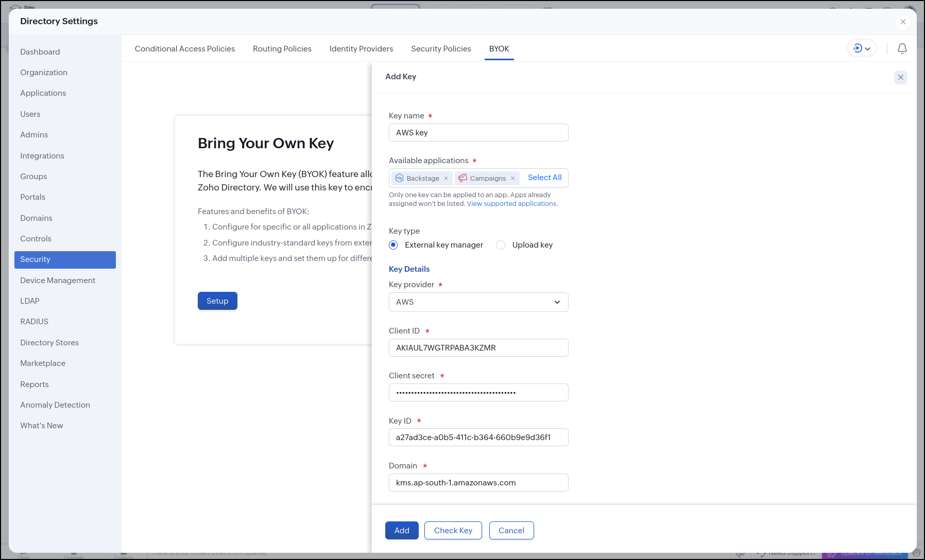Focus the Client secret field

pos(478,393)
